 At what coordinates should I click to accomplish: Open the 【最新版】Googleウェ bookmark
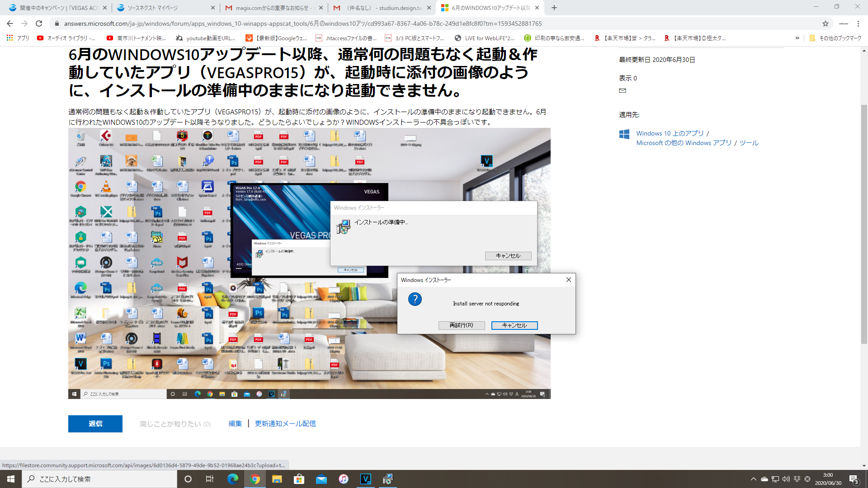pos(276,38)
